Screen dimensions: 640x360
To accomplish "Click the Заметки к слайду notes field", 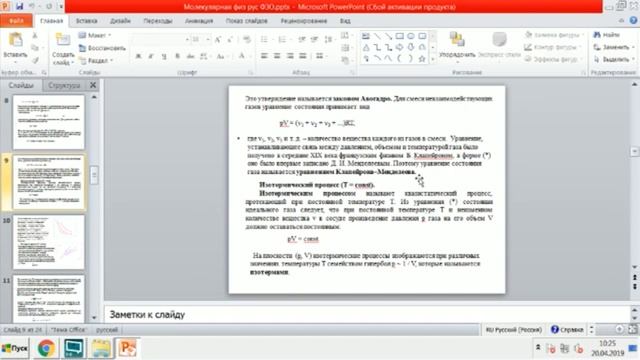I will click(x=367, y=315).
